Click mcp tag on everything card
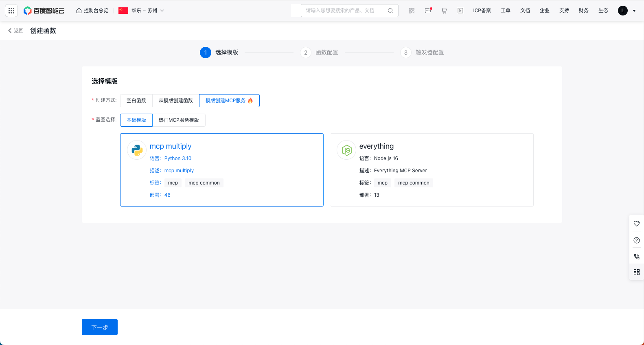 pyautogui.click(x=383, y=183)
